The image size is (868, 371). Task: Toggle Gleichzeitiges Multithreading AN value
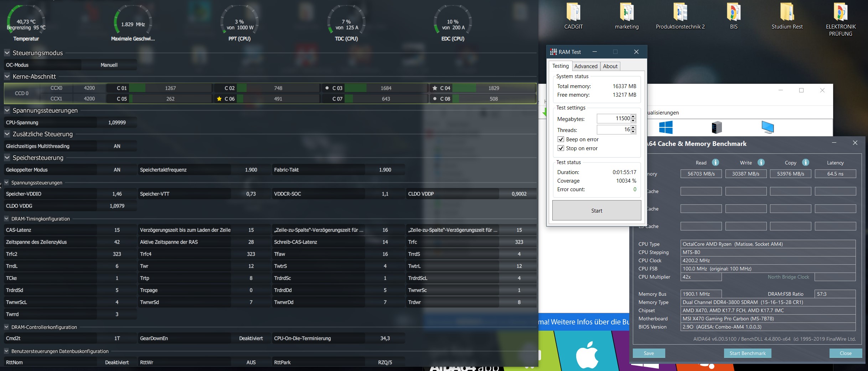pos(117,146)
